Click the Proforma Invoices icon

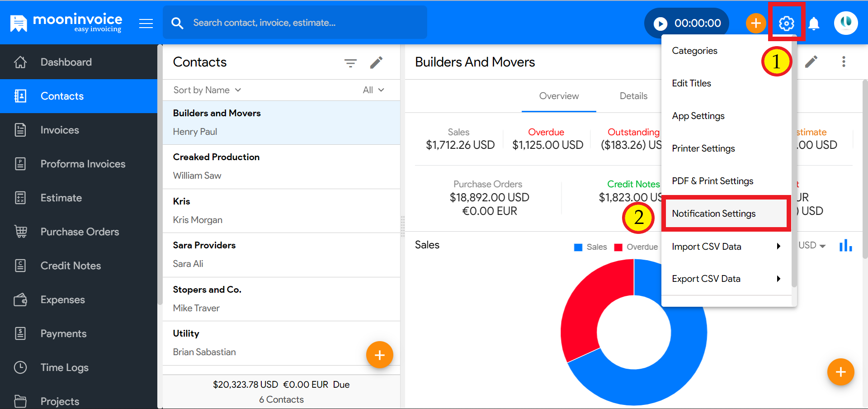pyautogui.click(x=20, y=164)
